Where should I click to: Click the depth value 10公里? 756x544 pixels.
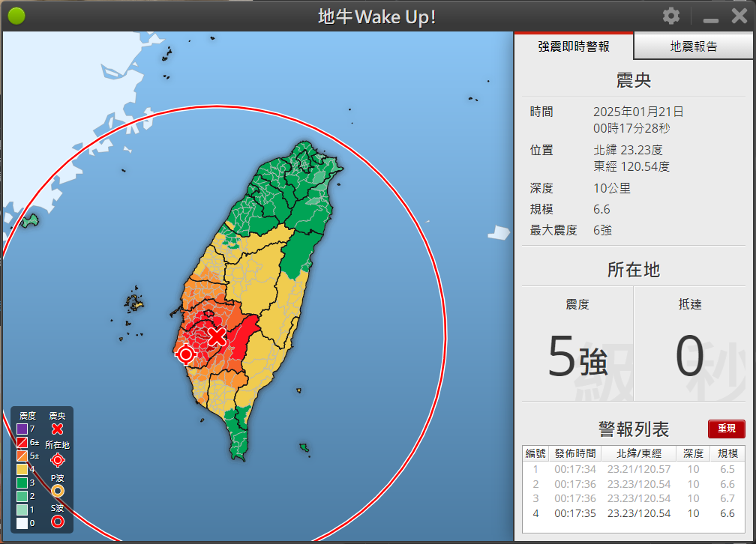pos(612,188)
